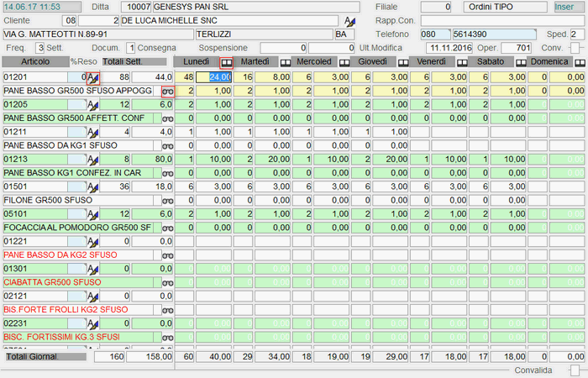The image size is (588, 378).
Task: Click the grand total 158,00 cell
Action: tap(150, 357)
